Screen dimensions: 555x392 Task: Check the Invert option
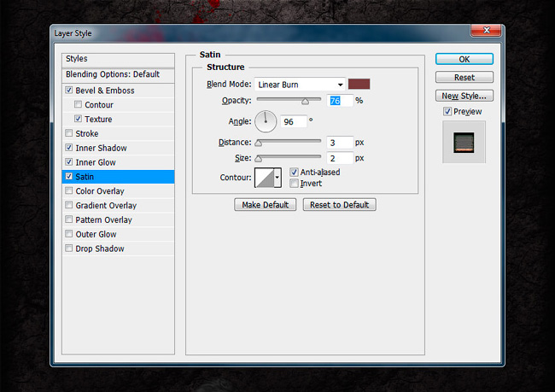294,183
